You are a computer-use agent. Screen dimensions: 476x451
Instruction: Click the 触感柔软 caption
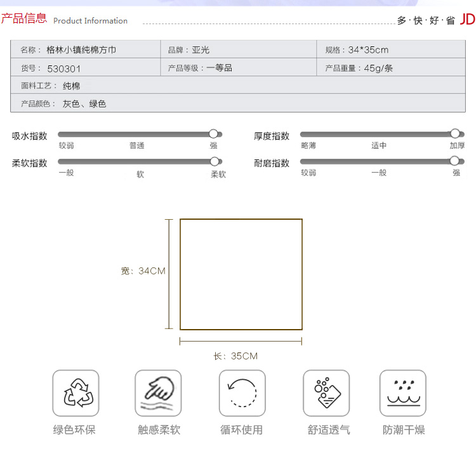(159, 430)
